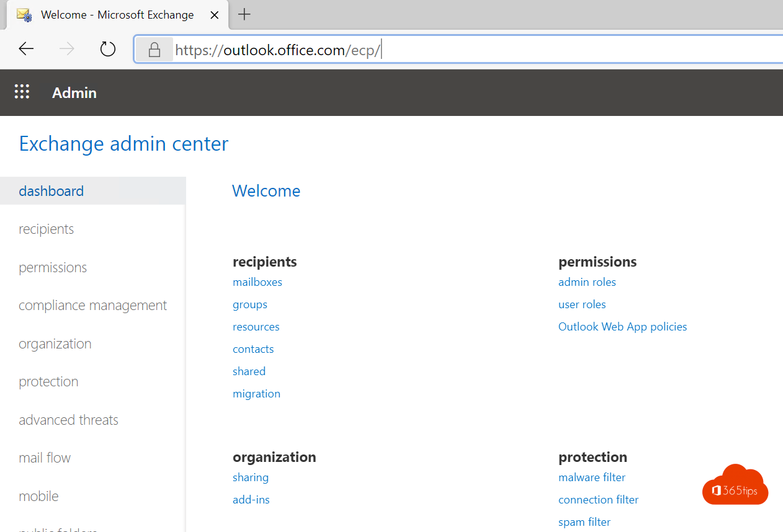Image resolution: width=783 pixels, height=532 pixels.
Task: Open the shared link under recipients
Action: pos(249,371)
